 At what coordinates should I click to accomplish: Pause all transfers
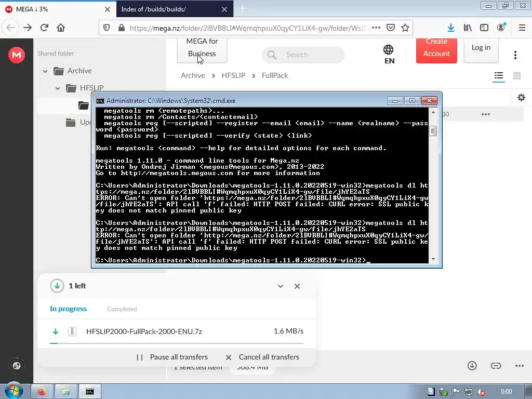172,357
